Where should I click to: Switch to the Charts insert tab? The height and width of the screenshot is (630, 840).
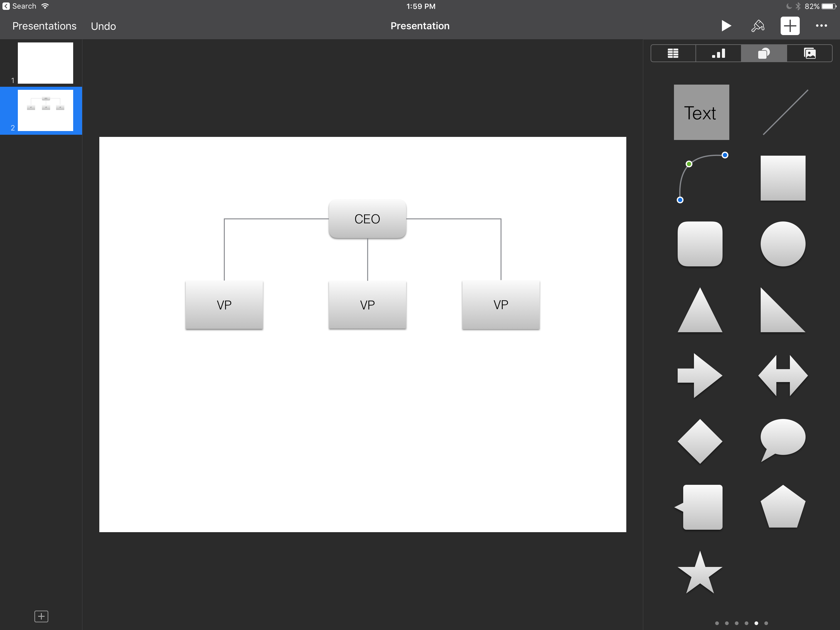click(x=718, y=53)
